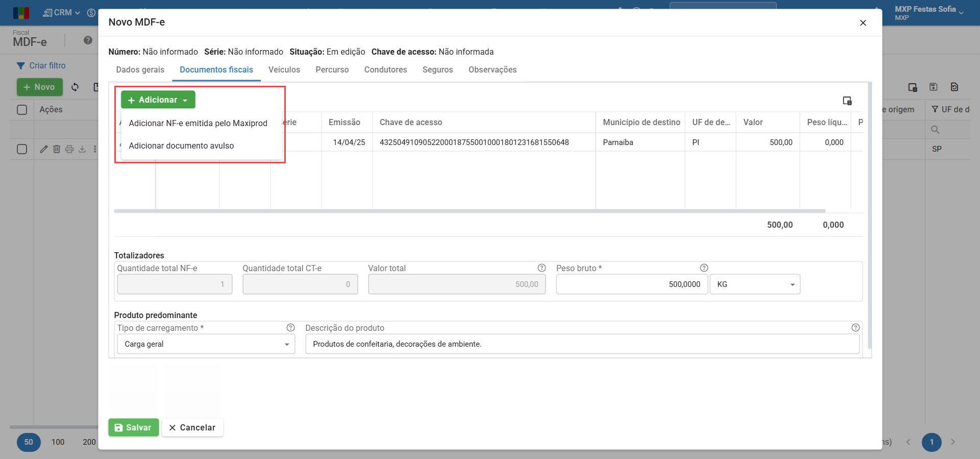
Task: Click the printer icon in background row
Action: click(69, 149)
